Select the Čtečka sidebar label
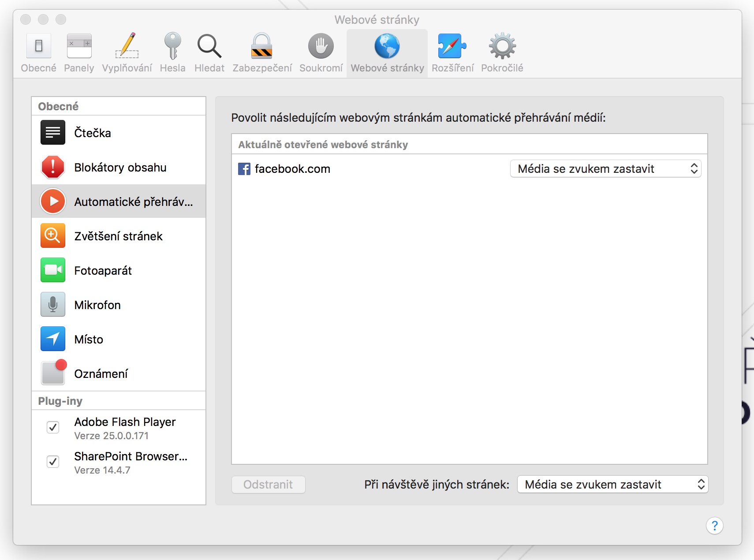Viewport: 754px width, 560px height. click(x=93, y=133)
